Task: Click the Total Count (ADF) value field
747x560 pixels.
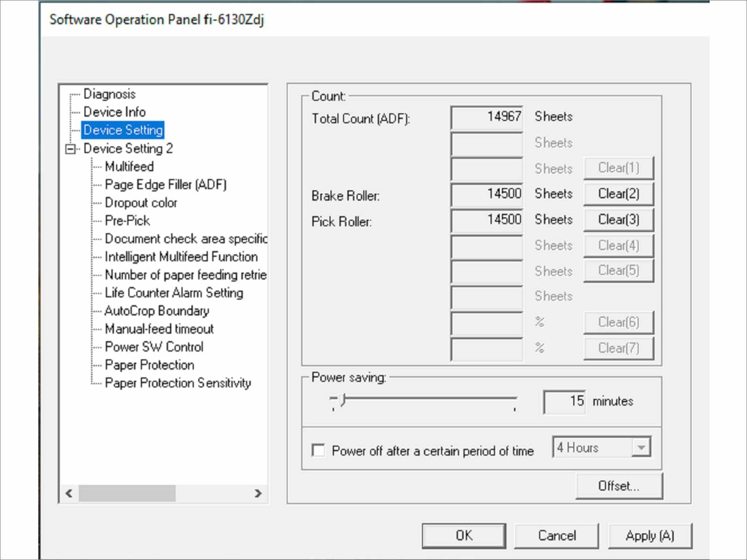Action: [x=486, y=118]
